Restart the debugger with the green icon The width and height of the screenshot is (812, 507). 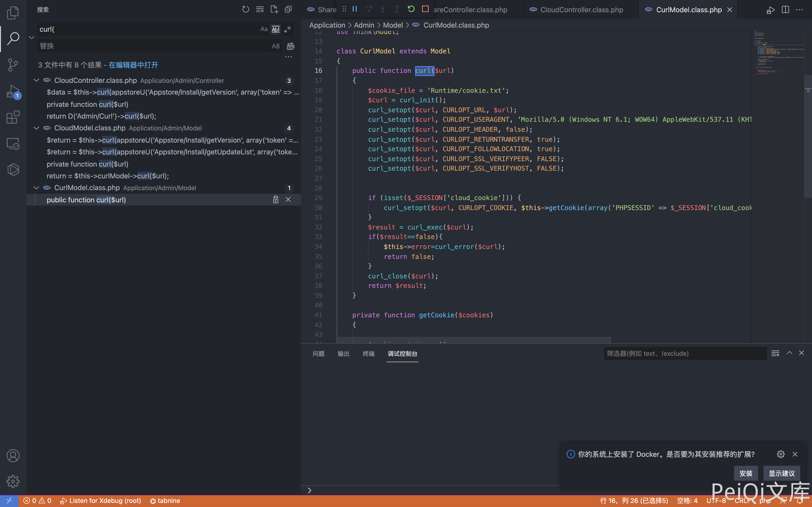click(x=411, y=9)
